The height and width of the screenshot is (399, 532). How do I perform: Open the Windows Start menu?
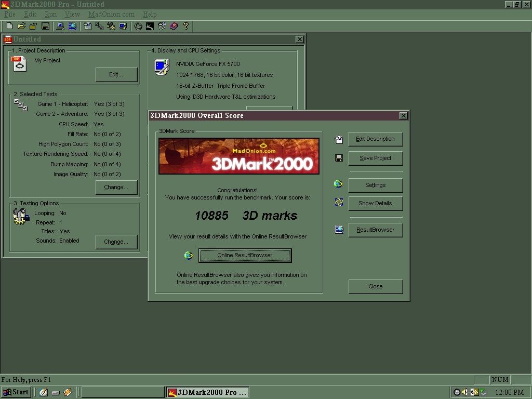(16, 392)
